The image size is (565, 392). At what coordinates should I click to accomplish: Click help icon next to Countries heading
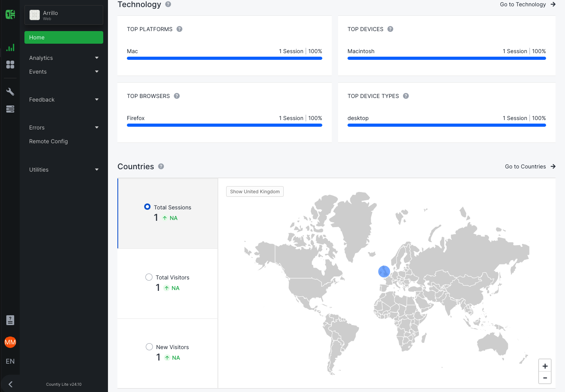point(161,166)
